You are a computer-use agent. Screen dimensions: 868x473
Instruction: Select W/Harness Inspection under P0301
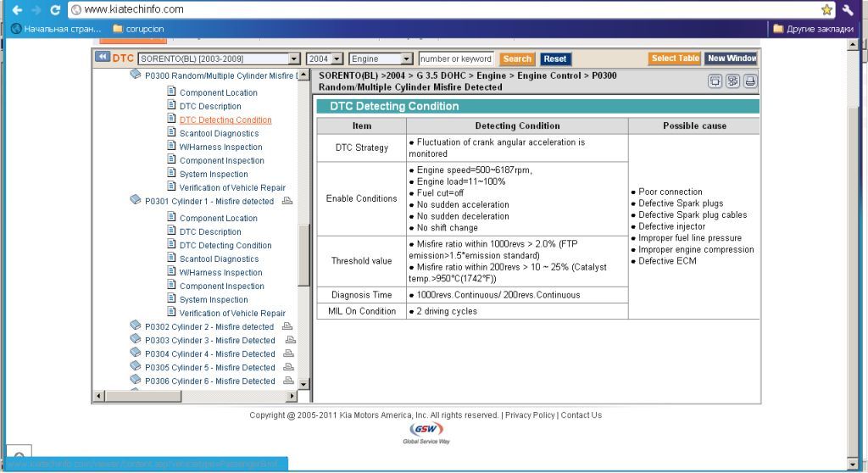pos(220,273)
